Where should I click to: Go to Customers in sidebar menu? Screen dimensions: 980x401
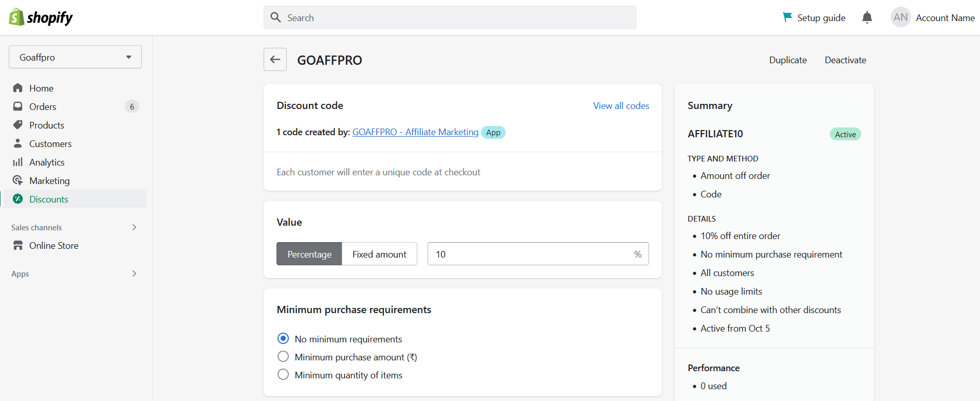(x=50, y=143)
